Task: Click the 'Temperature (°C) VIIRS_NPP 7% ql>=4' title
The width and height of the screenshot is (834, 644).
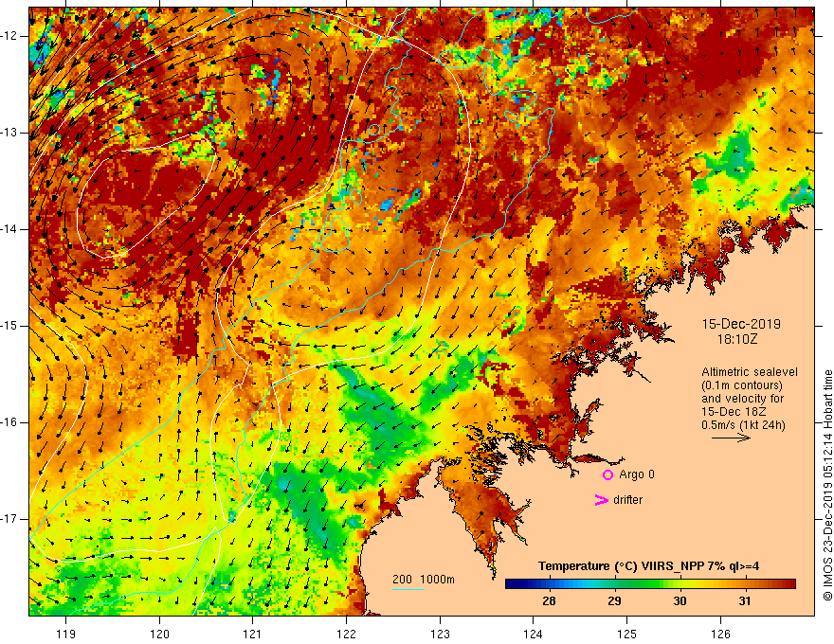Action: click(648, 566)
